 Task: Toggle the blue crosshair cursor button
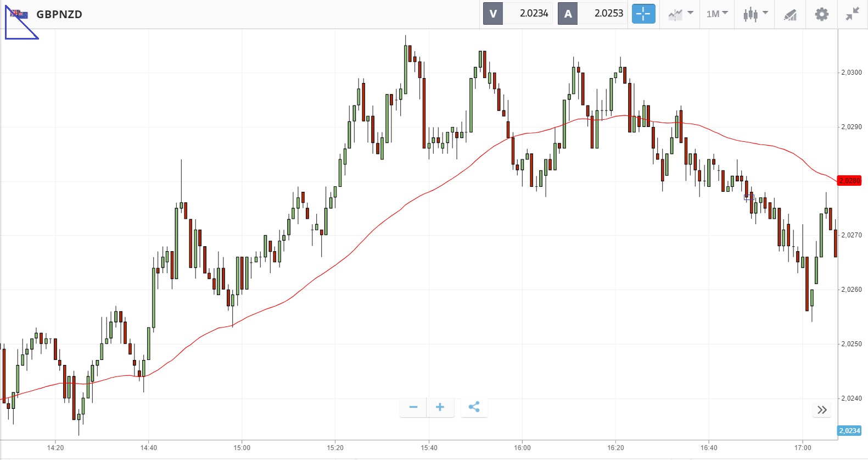pyautogui.click(x=643, y=14)
